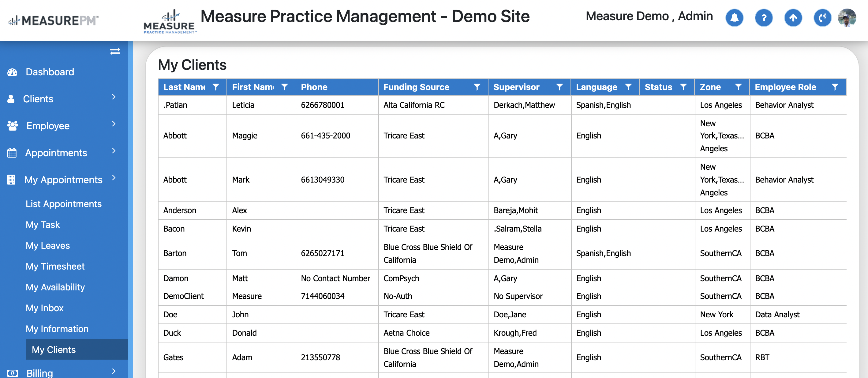Expand the Appointments menu chevron

point(114,151)
